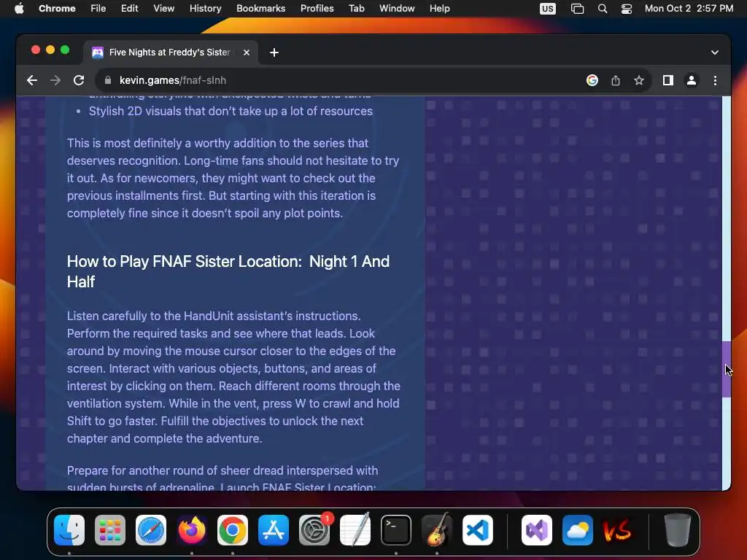The width and height of the screenshot is (747, 560).
Task: Open the Edit menu
Action: tap(129, 9)
